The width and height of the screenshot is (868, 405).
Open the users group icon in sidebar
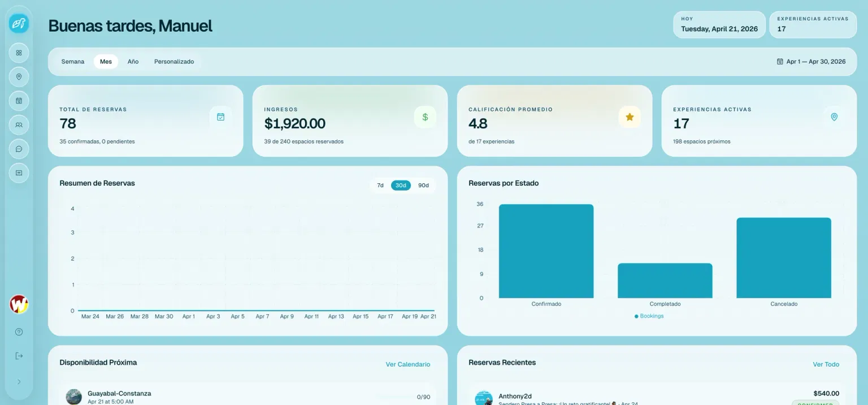click(19, 124)
